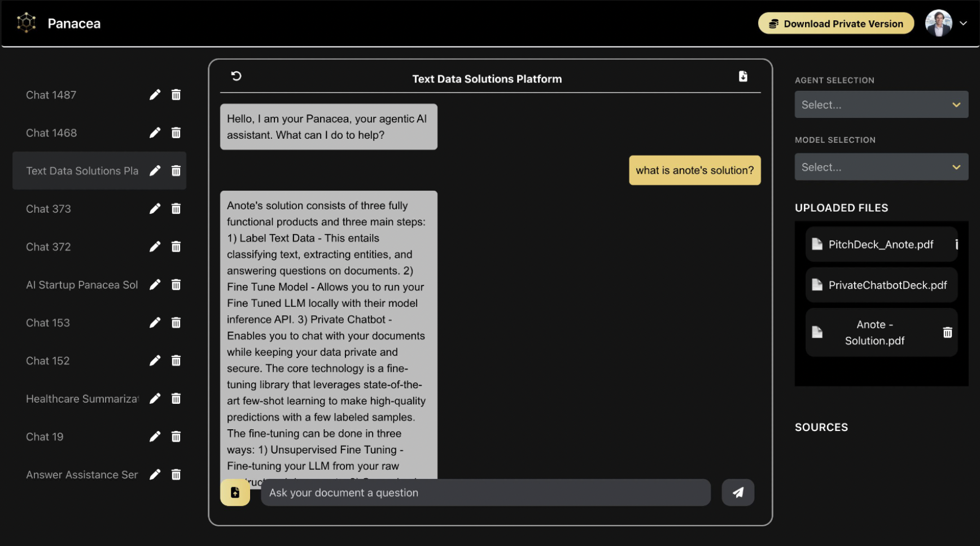Click the Panacea greeting message bubble
The width and height of the screenshot is (980, 546).
click(329, 127)
